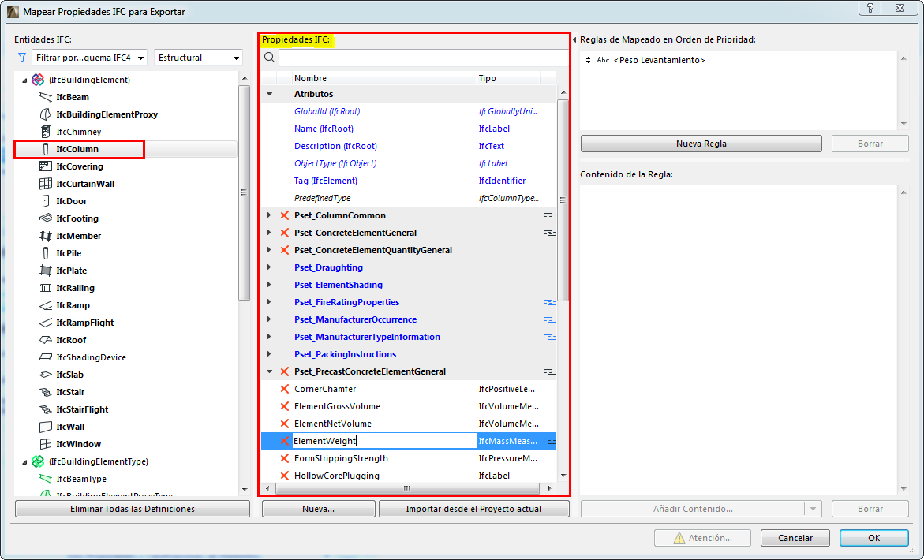The height and width of the screenshot is (560, 924).
Task: Expand Pset_ConcreteElementGeneral property set
Action: click(269, 233)
